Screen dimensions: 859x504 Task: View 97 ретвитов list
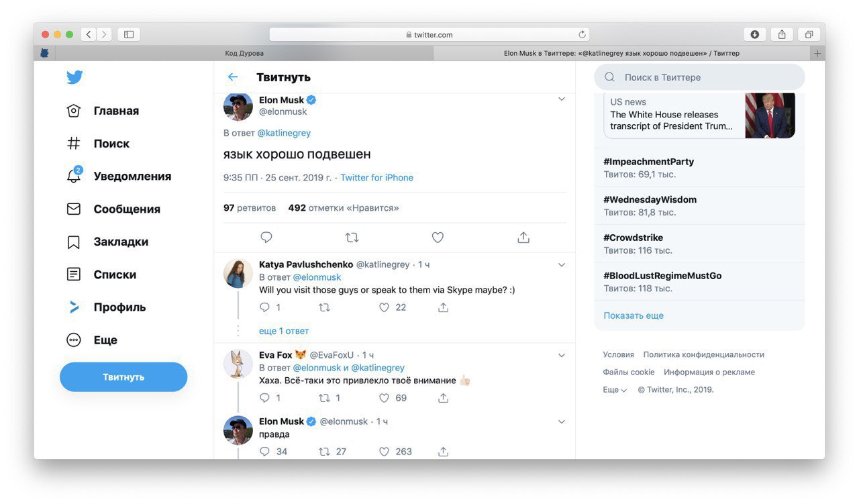(x=250, y=208)
